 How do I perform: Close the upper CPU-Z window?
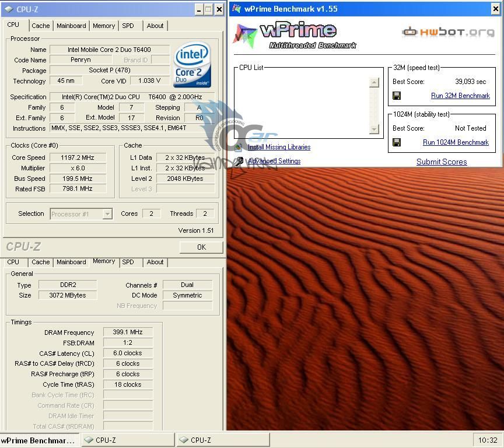coord(219,10)
